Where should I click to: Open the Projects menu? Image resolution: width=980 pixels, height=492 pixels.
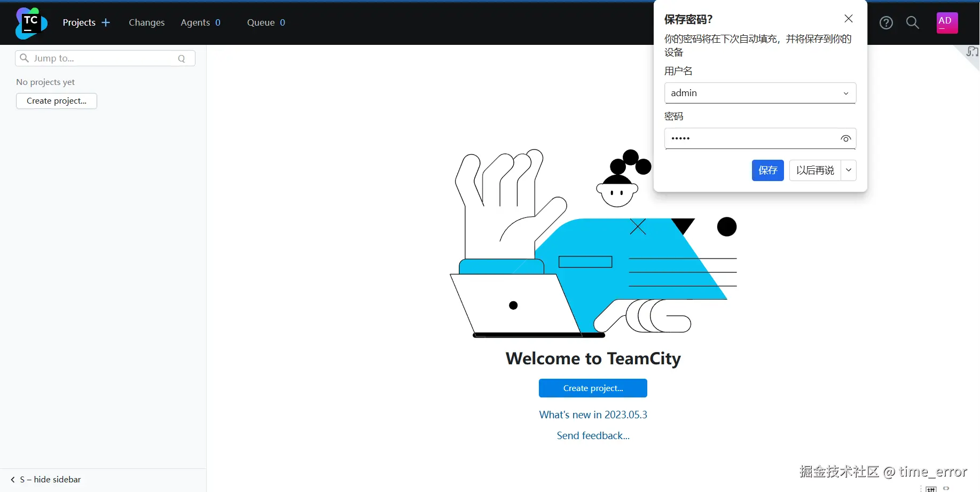[x=79, y=22]
